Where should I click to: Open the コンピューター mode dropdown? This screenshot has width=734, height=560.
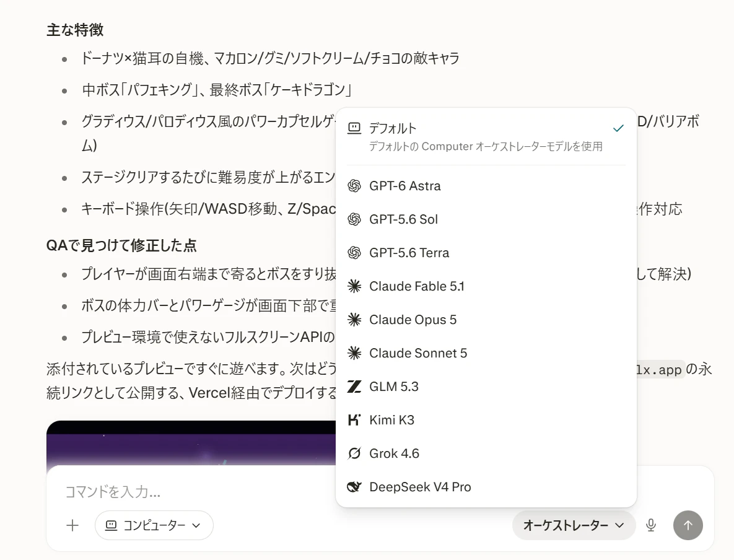[154, 525]
